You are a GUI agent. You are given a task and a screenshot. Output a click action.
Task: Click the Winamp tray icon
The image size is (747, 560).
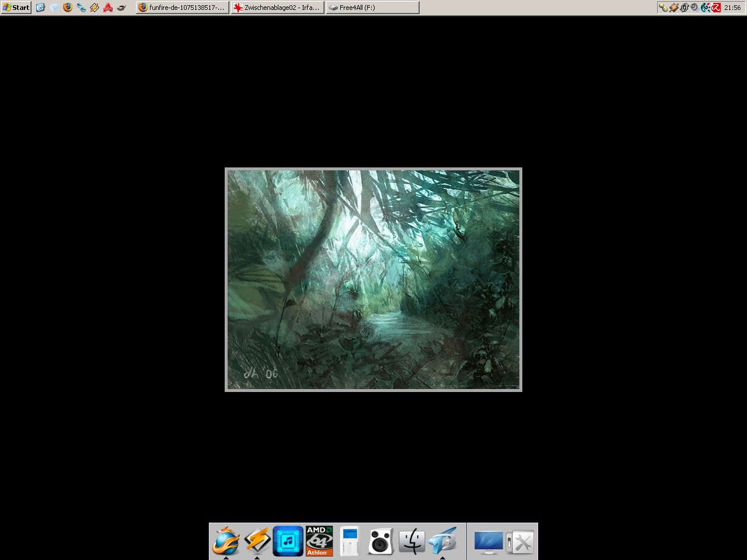(674, 8)
